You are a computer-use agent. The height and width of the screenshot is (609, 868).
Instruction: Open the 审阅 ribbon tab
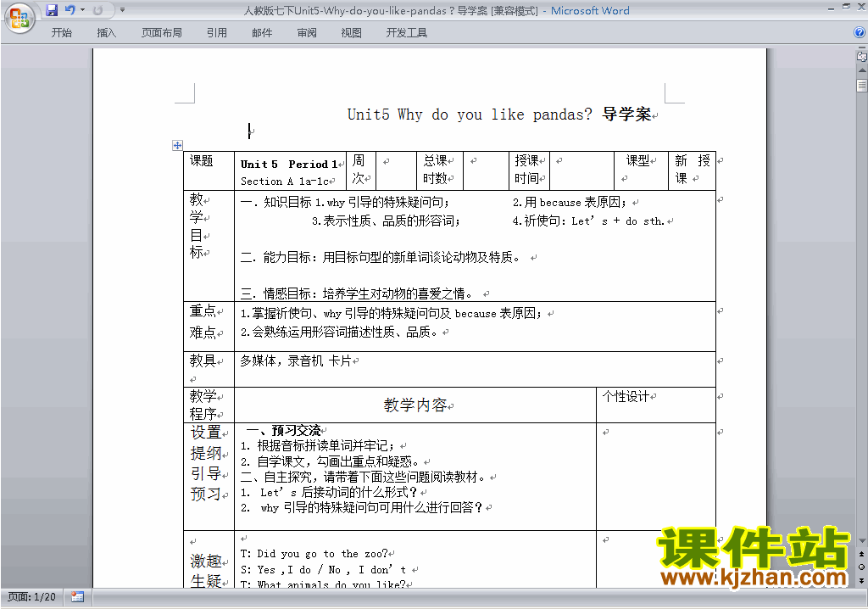(x=307, y=33)
